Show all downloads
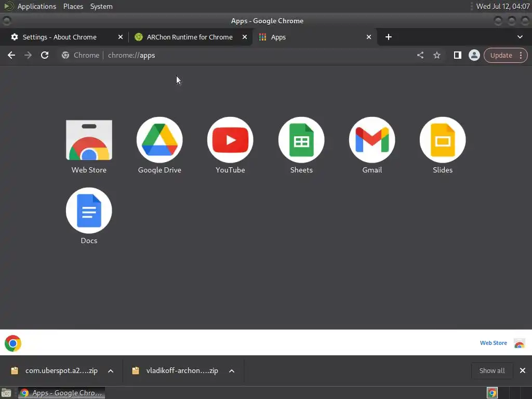This screenshot has width=532, height=399. coord(492,371)
